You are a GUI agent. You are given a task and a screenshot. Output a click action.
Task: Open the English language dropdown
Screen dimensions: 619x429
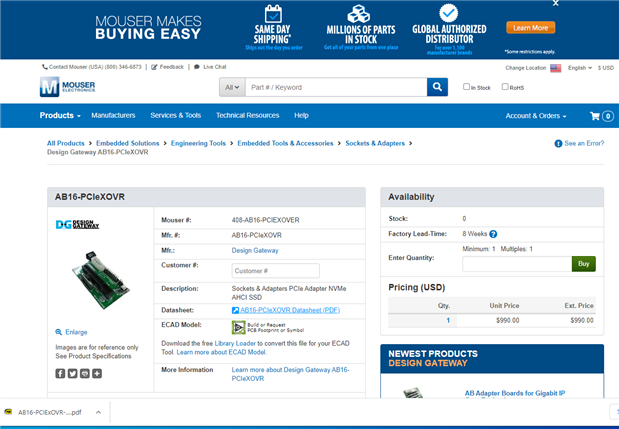(580, 68)
